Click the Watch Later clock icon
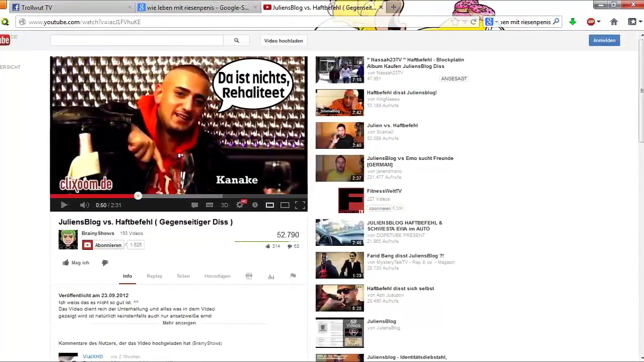Viewport: 644px width, 362px height. coord(255,205)
